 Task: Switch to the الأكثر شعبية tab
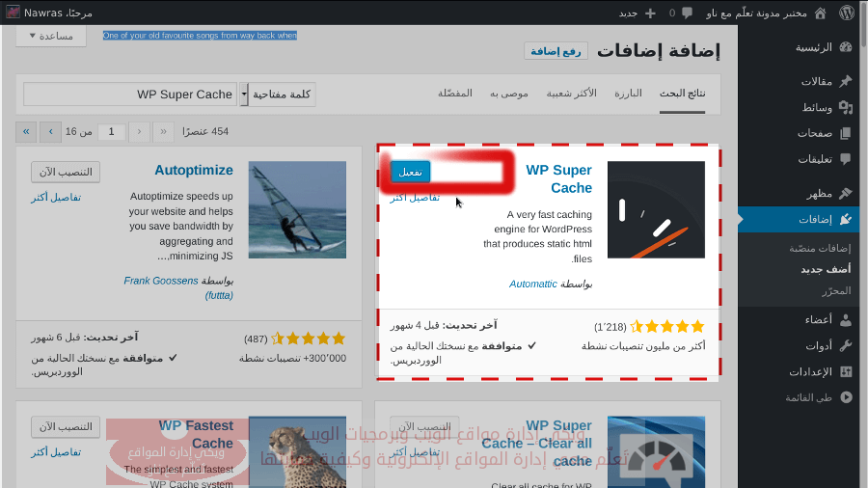click(x=571, y=94)
